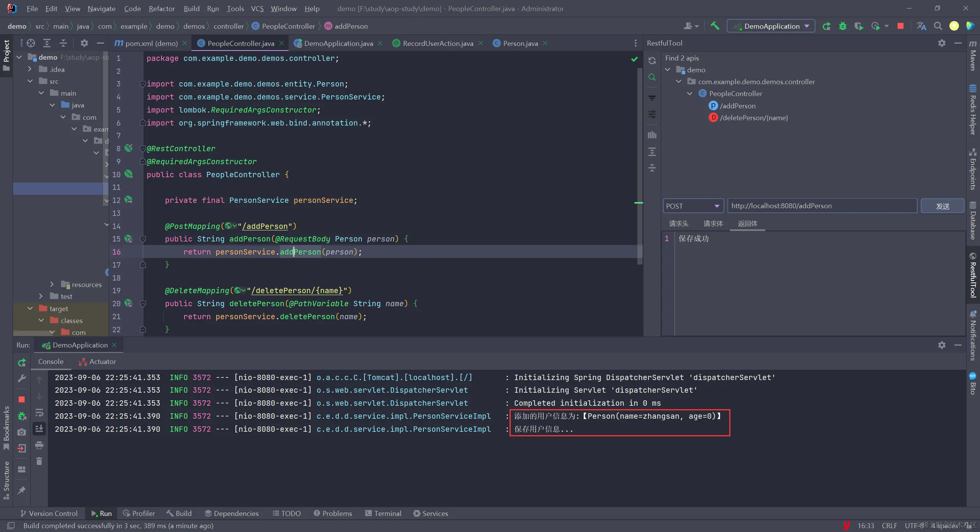
Task: Open Search Everywhere magnifier icon
Action: [x=938, y=26]
